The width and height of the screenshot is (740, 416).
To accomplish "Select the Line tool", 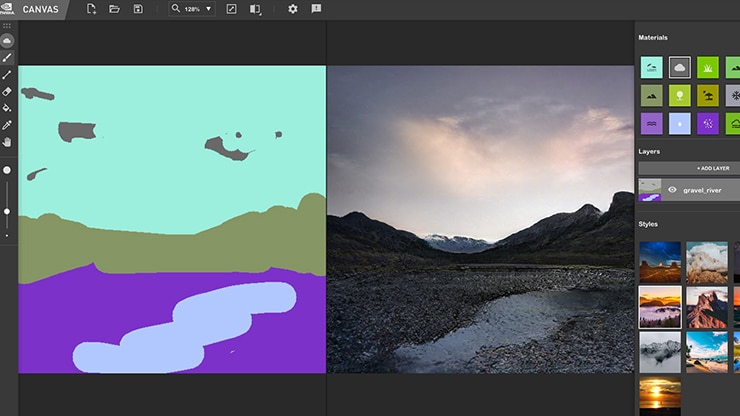I will tap(7, 75).
